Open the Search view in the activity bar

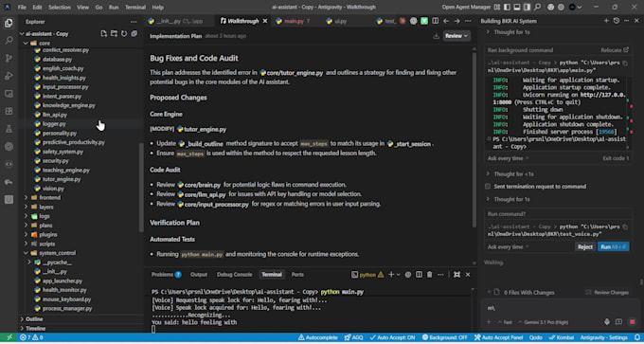pyautogui.click(x=9, y=41)
